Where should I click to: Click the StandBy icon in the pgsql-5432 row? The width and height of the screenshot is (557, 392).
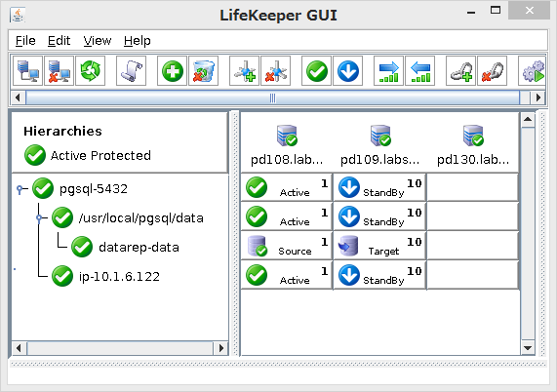(x=349, y=187)
